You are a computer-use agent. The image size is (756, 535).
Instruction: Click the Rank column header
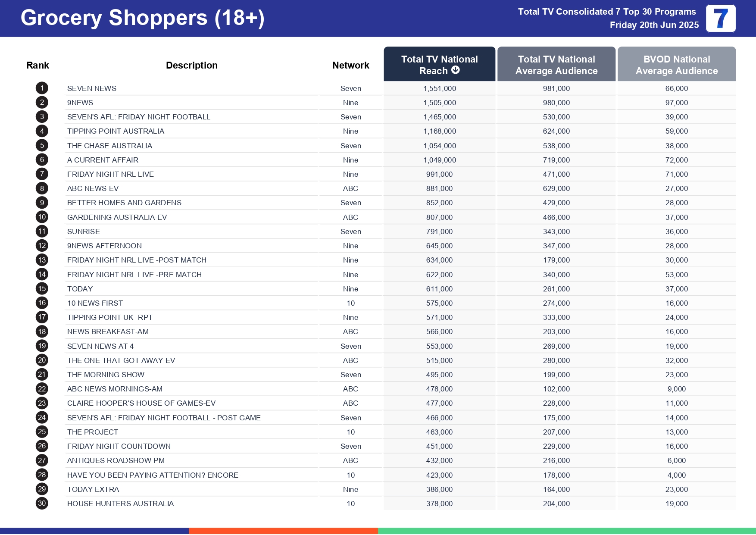tap(37, 65)
